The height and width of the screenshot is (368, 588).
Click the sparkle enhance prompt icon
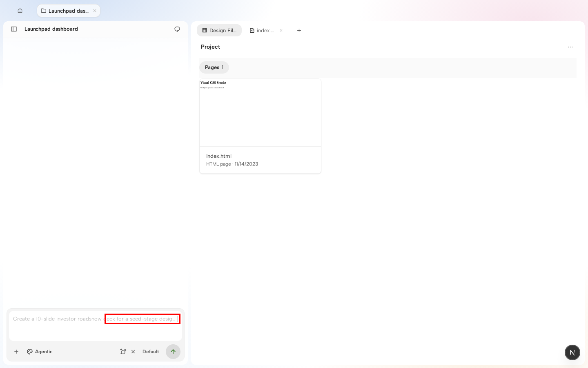123,352
